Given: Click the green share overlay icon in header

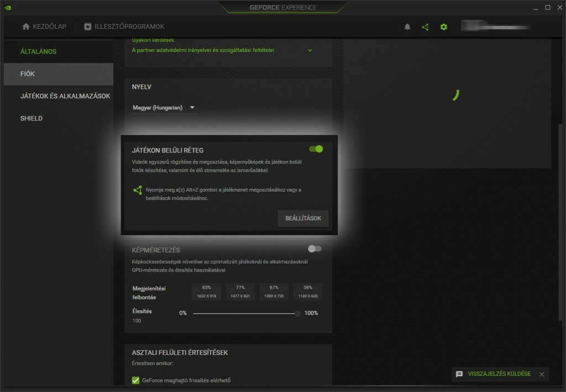Looking at the screenshot, I should coord(425,27).
